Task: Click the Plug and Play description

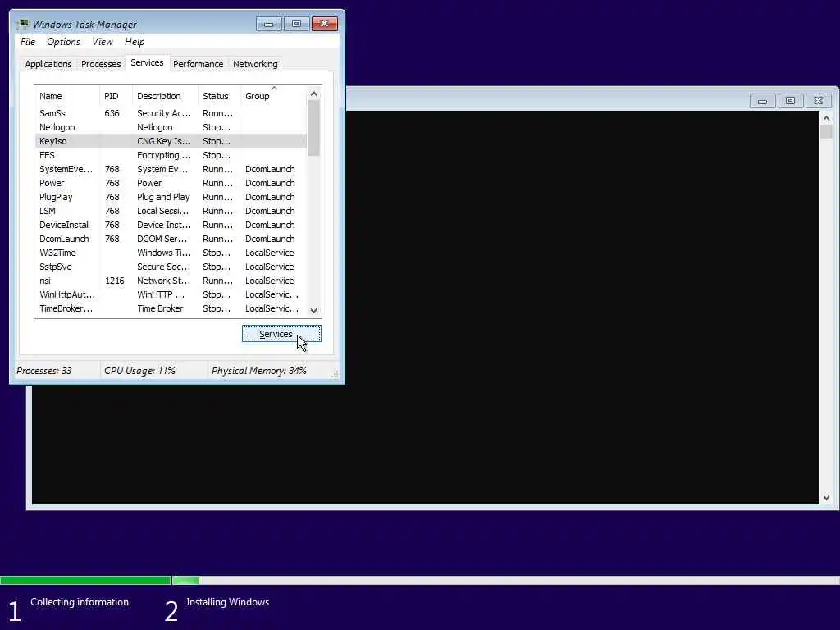Action: tap(163, 197)
